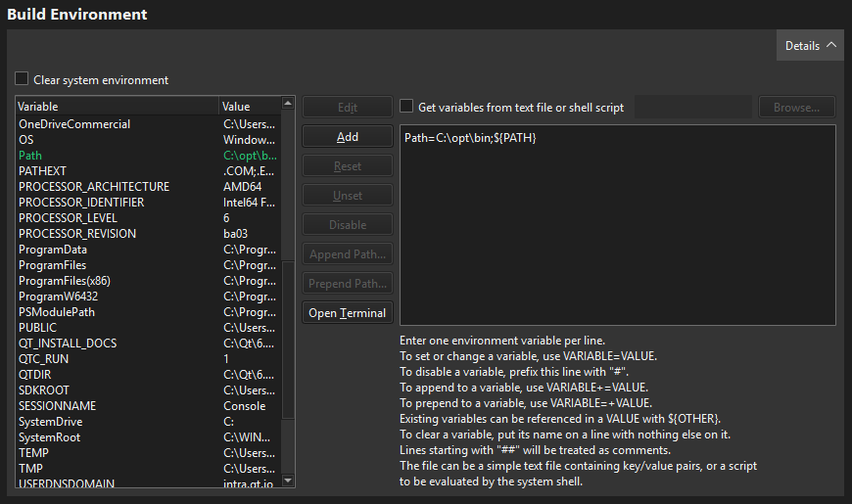852x504 pixels.
Task: Collapse the Details expander
Action: pyautogui.click(x=810, y=46)
